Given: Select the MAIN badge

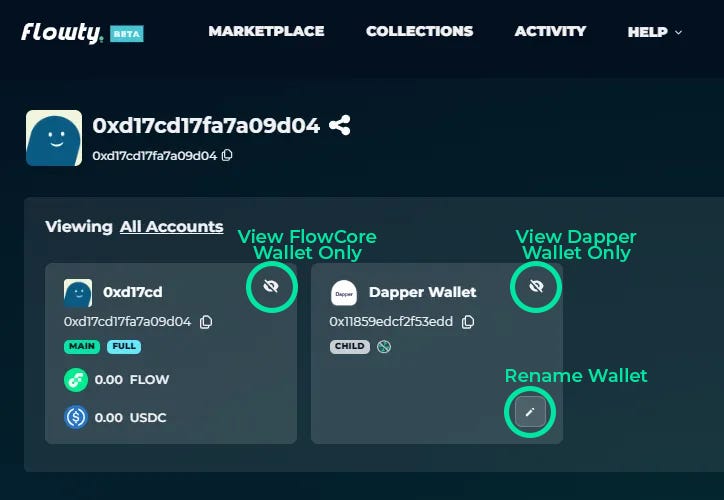Looking at the screenshot, I should (82, 347).
